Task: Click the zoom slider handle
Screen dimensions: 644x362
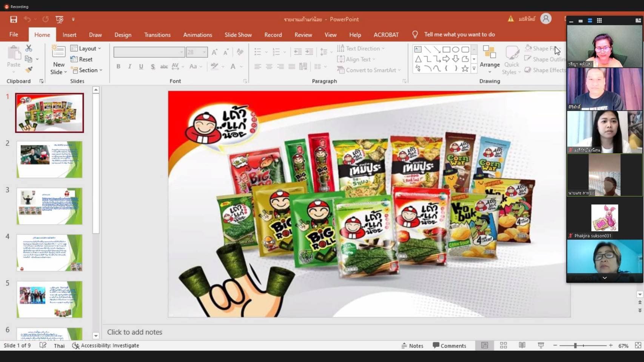Action: (x=575, y=345)
